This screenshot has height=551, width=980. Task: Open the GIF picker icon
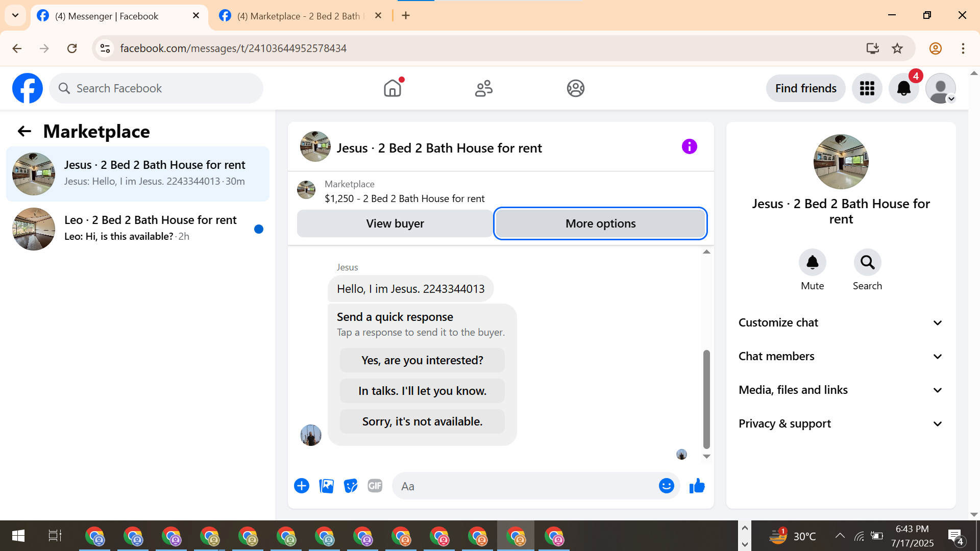[375, 486]
